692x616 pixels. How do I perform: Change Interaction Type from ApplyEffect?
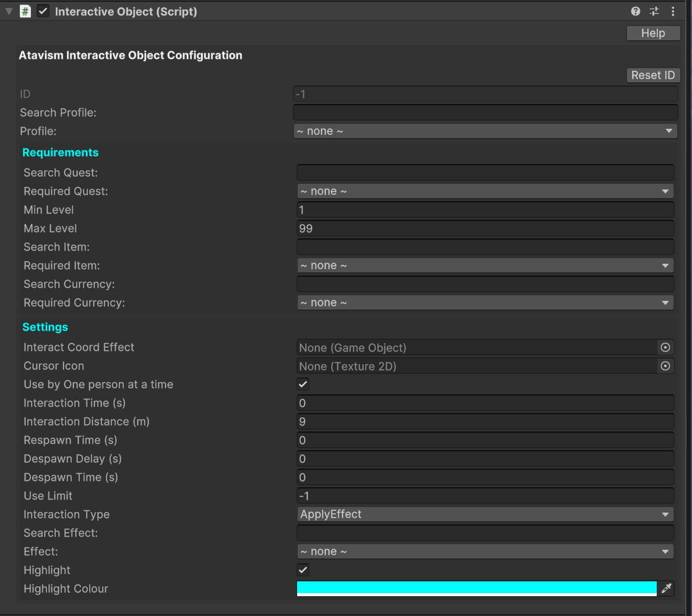coord(485,514)
